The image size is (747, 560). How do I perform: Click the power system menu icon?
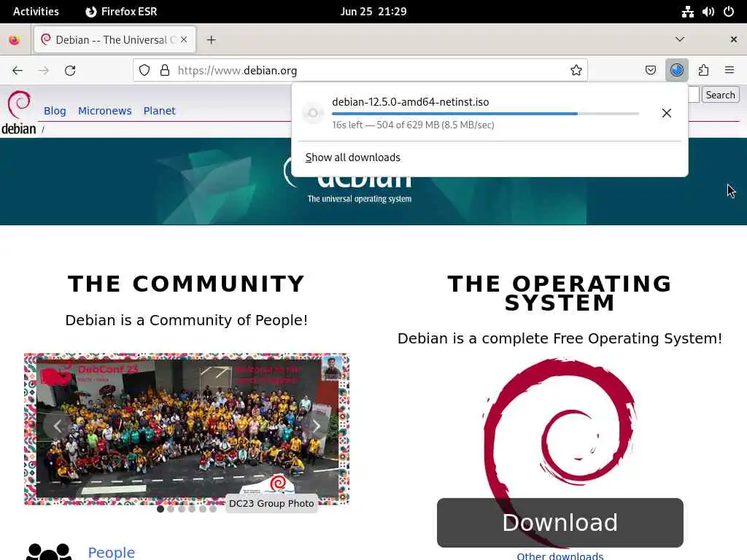[729, 12]
